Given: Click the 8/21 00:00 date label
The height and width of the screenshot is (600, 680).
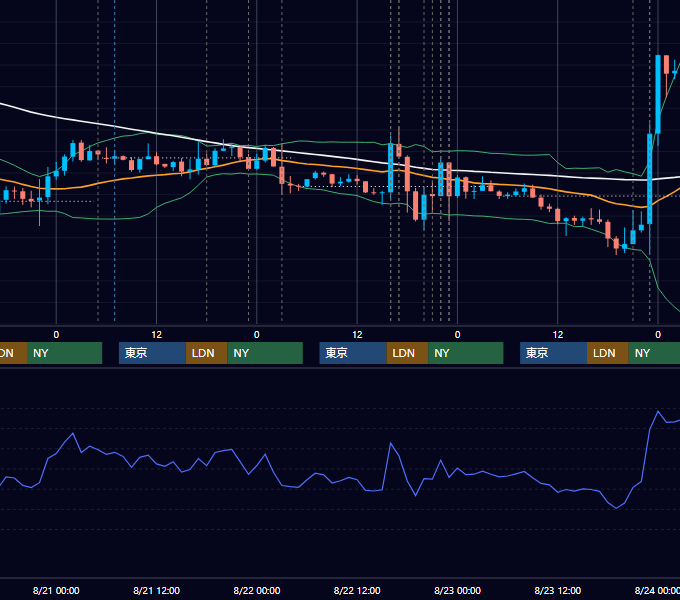Looking at the screenshot, I should (56, 590).
